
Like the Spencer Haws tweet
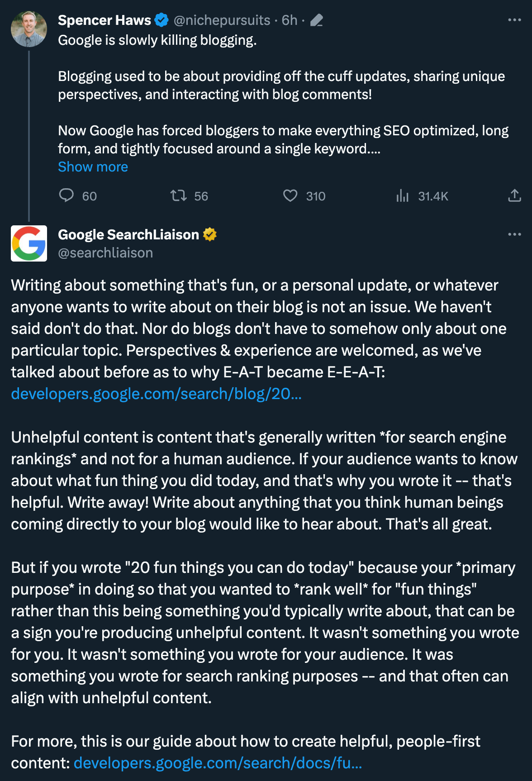[x=290, y=195]
